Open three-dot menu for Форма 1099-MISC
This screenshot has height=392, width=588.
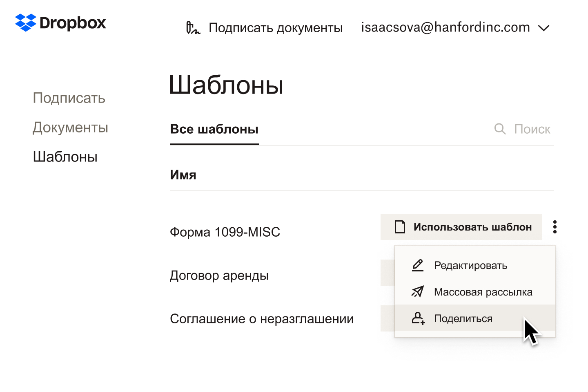[x=555, y=227]
